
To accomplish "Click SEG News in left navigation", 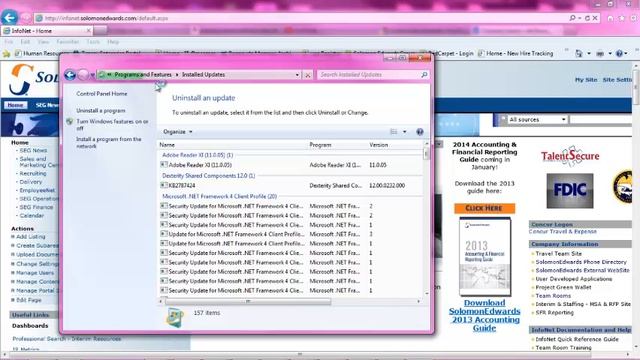I will (33, 150).
